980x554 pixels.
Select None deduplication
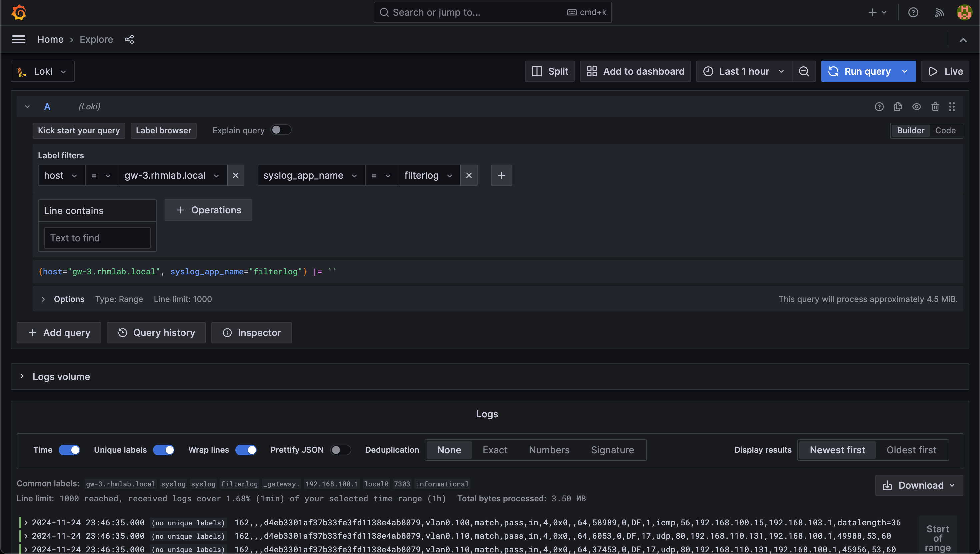pyautogui.click(x=449, y=450)
